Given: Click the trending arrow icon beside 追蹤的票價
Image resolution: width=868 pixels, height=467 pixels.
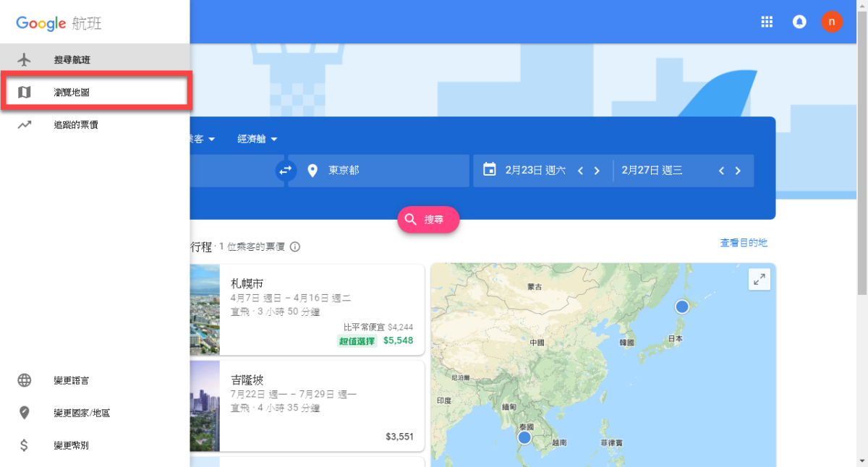Looking at the screenshot, I should click(x=25, y=124).
